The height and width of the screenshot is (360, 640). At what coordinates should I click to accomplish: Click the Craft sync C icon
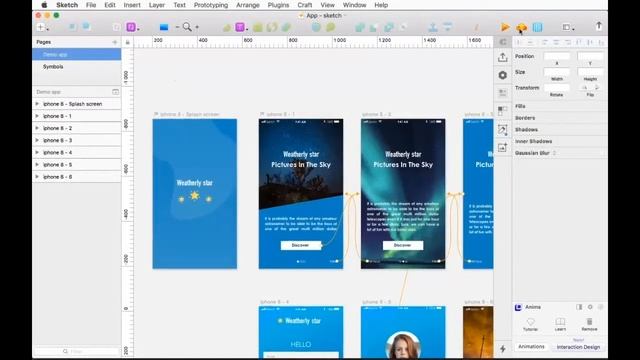pos(503,42)
